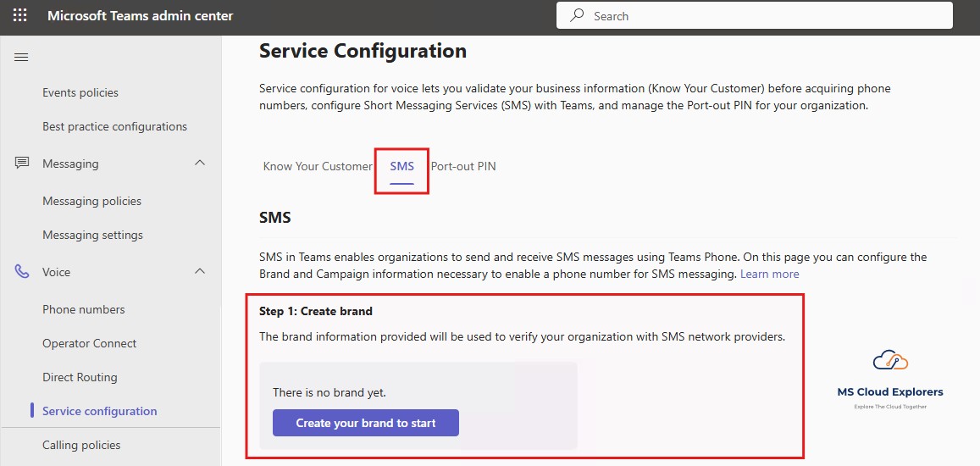Open Operator Connect page
This screenshot has height=466, width=980.
tap(90, 343)
